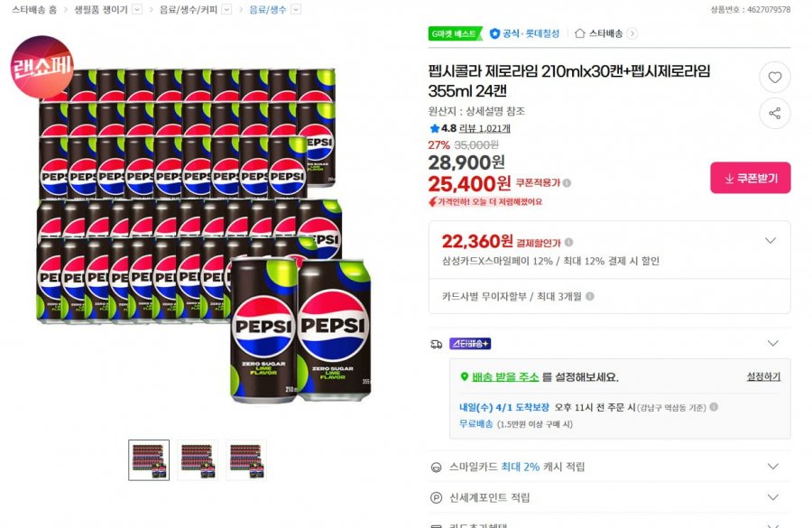Screen dimensions: 812x528
Task: Select the blue star rating icon
Action: pos(435,128)
